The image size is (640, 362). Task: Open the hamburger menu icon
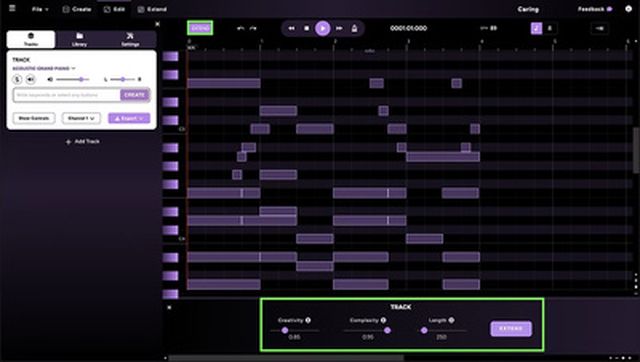(x=12, y=8)
